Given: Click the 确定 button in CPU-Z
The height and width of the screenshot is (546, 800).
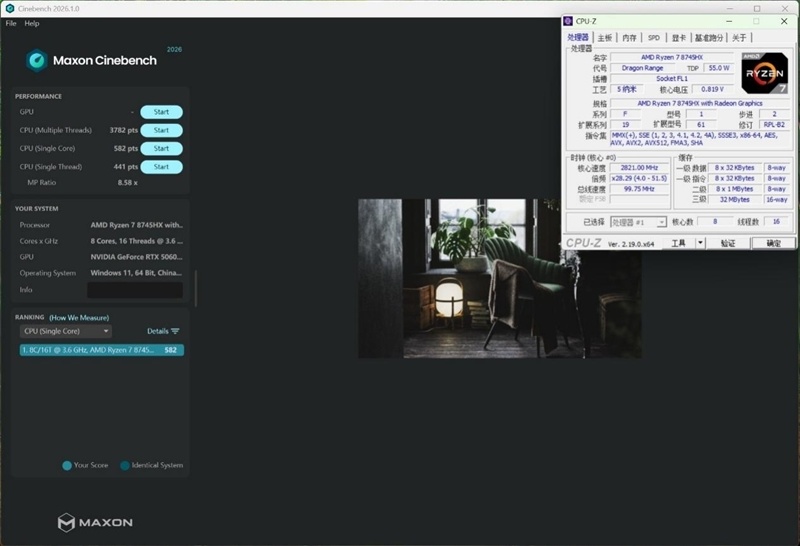Looking at the screenshot, I should [x=773, y=243].
